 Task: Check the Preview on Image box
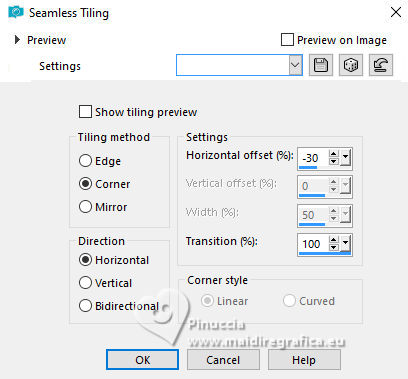(x=287, y=40)
